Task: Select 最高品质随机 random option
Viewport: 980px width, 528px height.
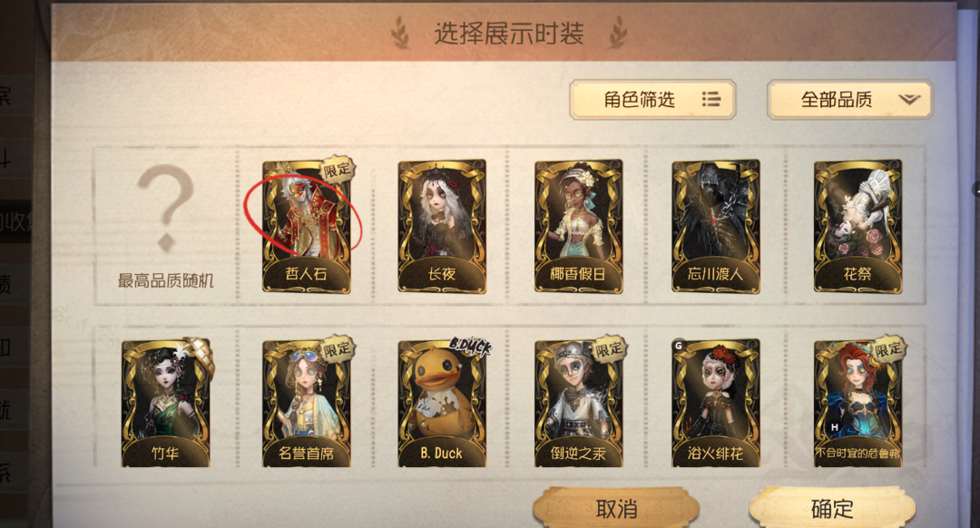Action: 166,280
